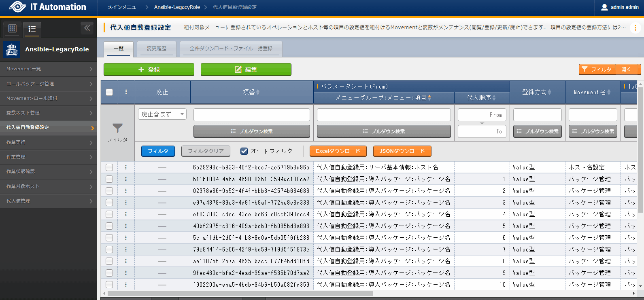Screen dimensions: 644x300
Task: Open row menu for the ホスト名 entry
Action: [x=126, y=167]
